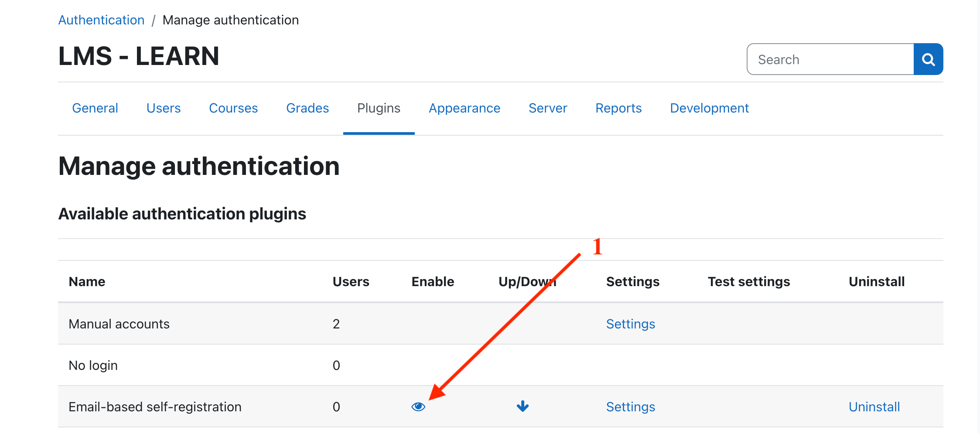
Task: Click the 'Manage authentication' page heading
Action: [x=199, y=166]
